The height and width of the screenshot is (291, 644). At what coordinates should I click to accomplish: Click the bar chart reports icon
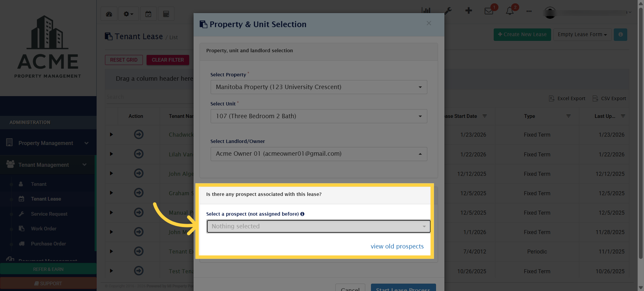[426, 10]
